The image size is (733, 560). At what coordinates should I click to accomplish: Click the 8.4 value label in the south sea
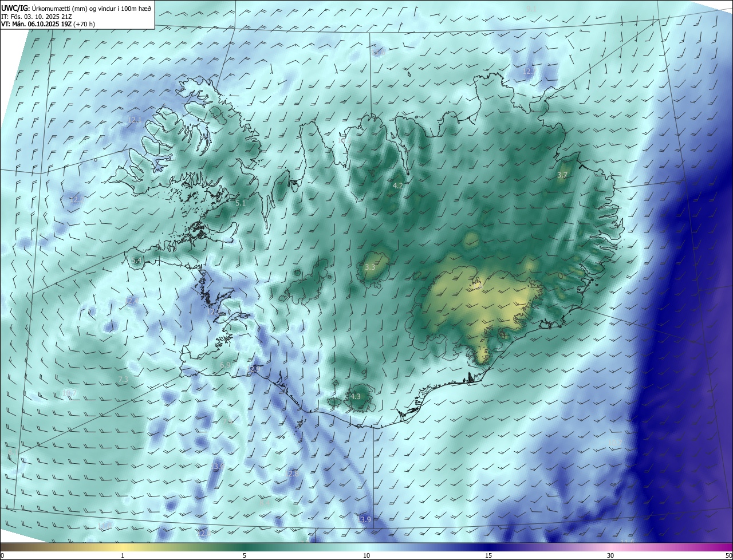[x=266, y=502]
